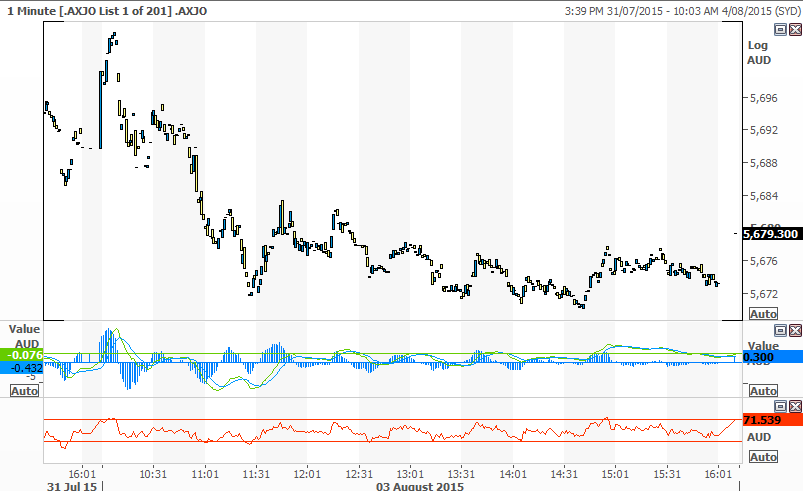This screenshot has width=803, height=491.
Task: Maximize the middle histogram indicator panel
Action: point(780,328)
